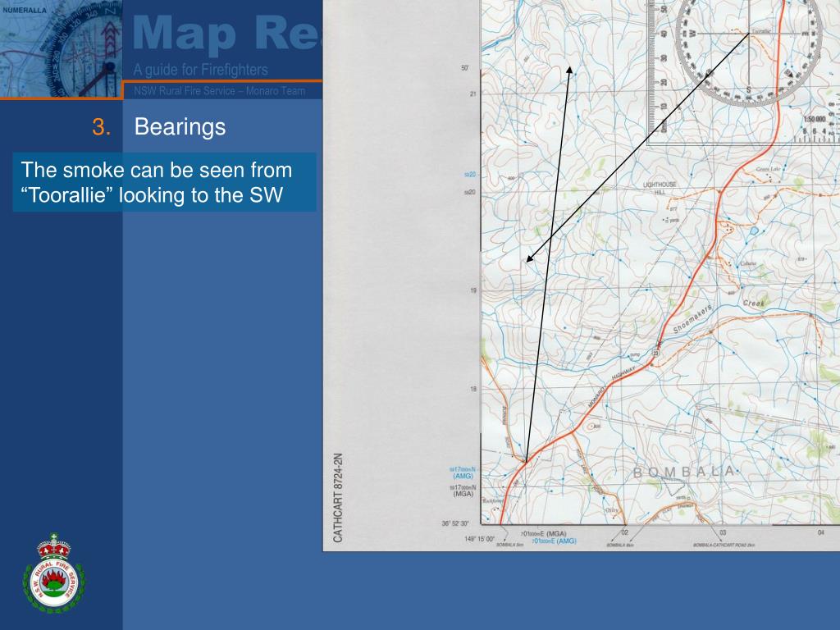Screen dimensions: 840x630
Task: Click the 'MONARO HIGHWAY' road label
Action: [612, 387]
